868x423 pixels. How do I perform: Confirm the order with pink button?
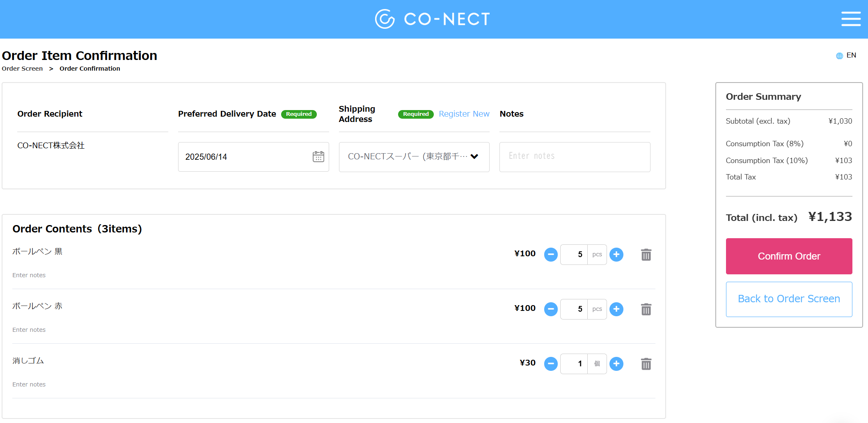point(789,256)
